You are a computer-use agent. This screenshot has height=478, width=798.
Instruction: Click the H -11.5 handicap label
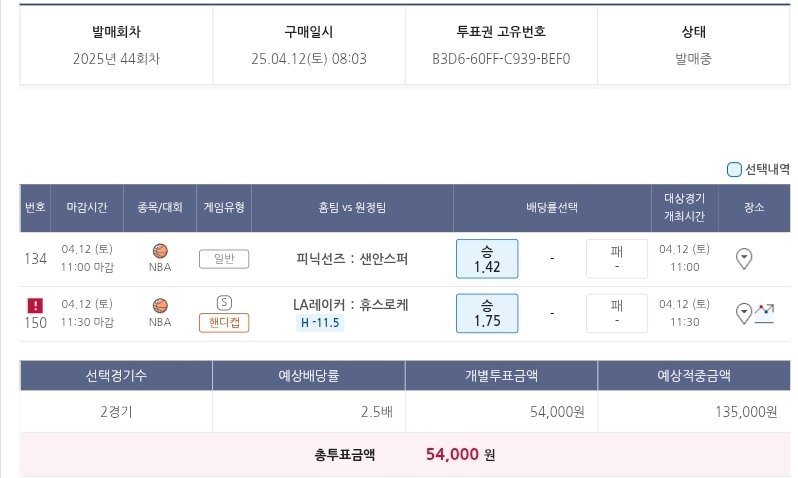(321, 322)
